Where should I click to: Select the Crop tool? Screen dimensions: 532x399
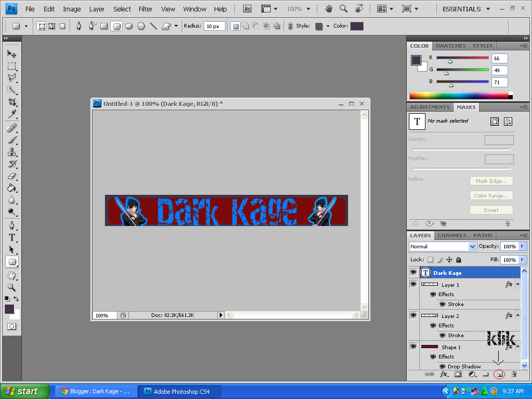[12, 102]
